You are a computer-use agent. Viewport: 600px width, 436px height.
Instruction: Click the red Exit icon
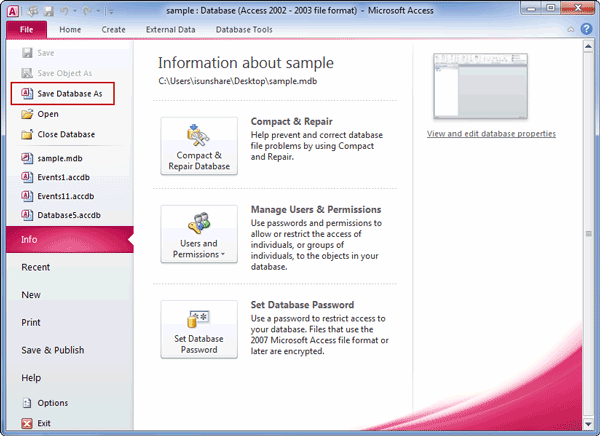(27, 423)
